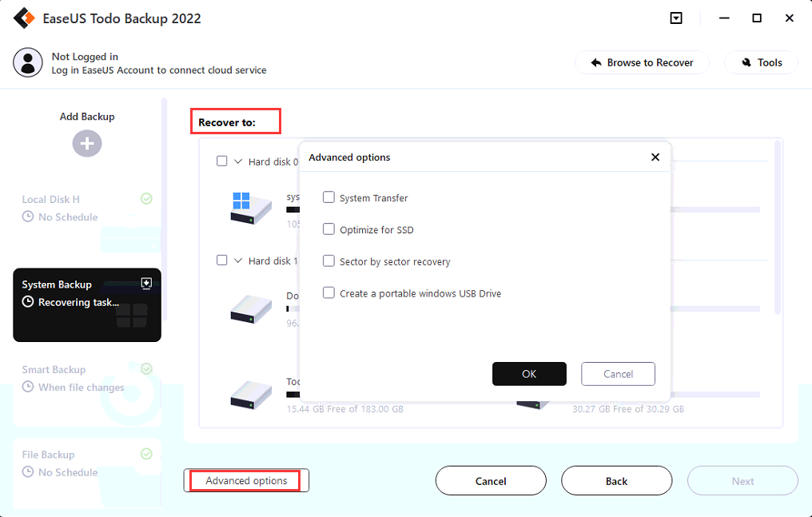Minimize the EaseUS window
Viewport: 812px width, 517px height.
[x=724, y=18]
